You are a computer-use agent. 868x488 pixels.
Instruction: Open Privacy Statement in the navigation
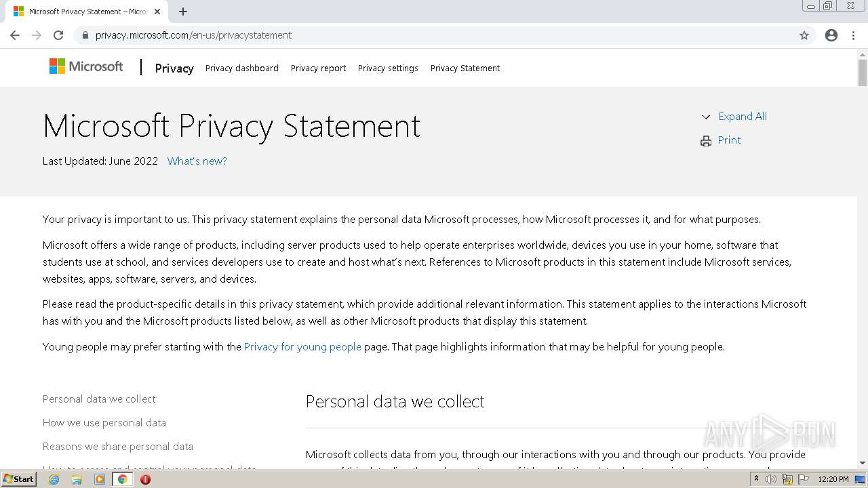tap(465, 68)
